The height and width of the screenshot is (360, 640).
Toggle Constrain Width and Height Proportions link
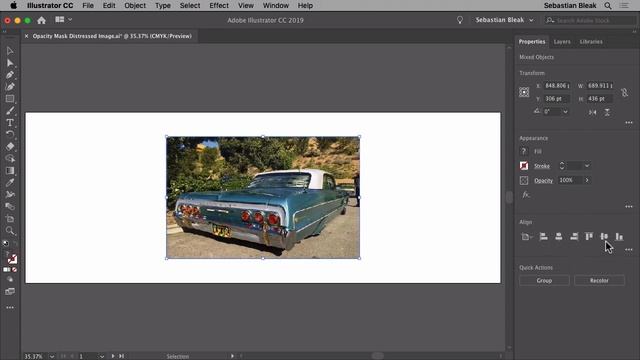click(624, 93)
